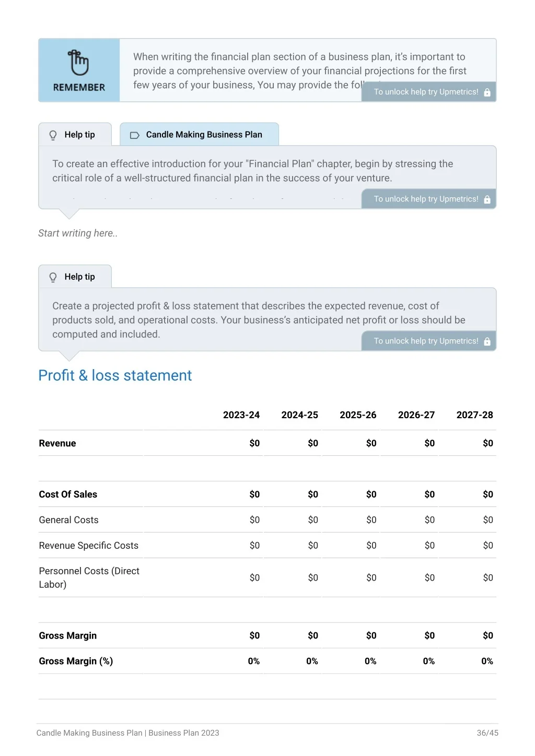
Task: Click the REMEMBER finger-pointer icon
Action: pyautogui.click(x=79, y=63)
